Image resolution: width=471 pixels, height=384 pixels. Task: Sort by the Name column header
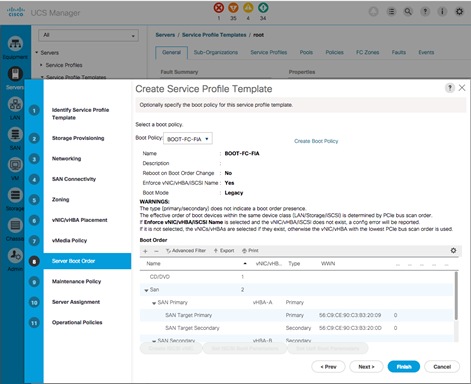pos(153,264)
